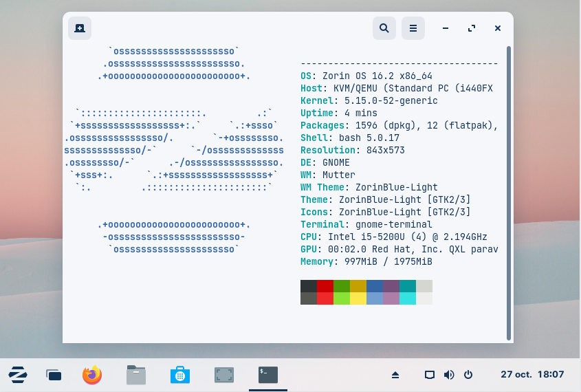Select the running terminal taskbar icon

(x=268, y=375)
